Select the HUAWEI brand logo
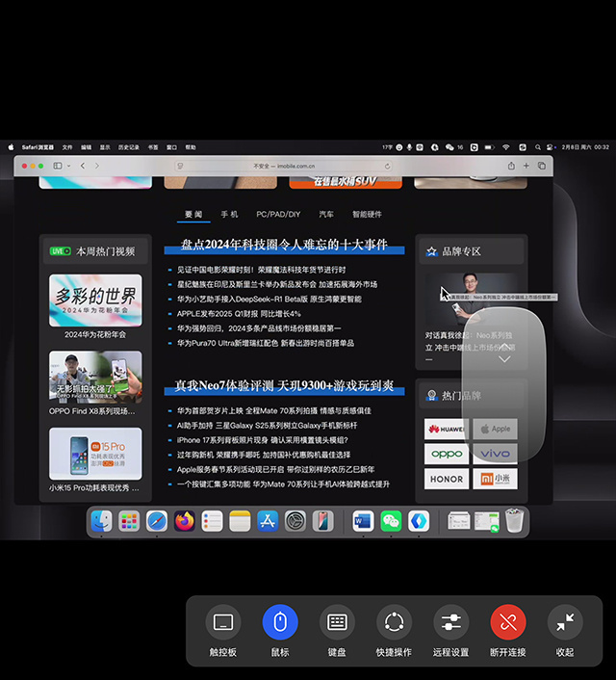 (x=447, y=429)
